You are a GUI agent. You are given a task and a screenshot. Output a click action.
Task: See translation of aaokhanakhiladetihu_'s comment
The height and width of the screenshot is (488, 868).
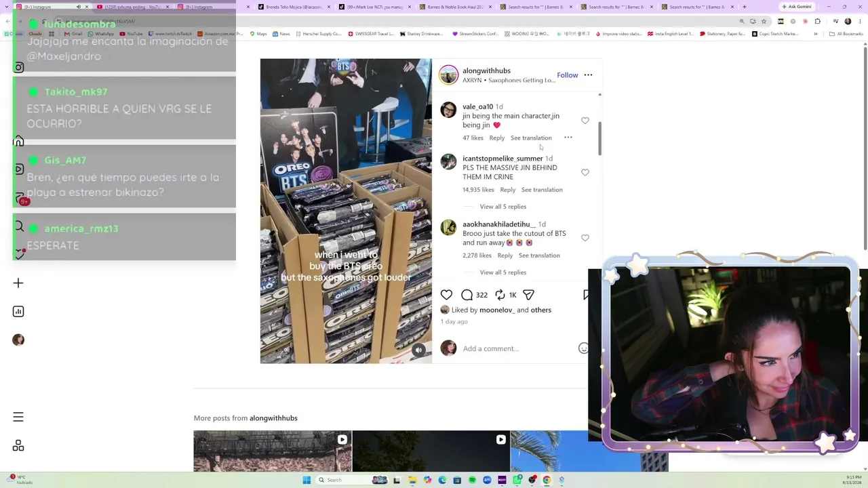pos(539,256)
